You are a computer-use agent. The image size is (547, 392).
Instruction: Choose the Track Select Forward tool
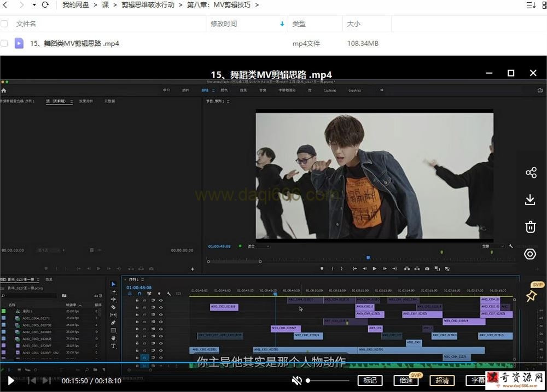113,291
